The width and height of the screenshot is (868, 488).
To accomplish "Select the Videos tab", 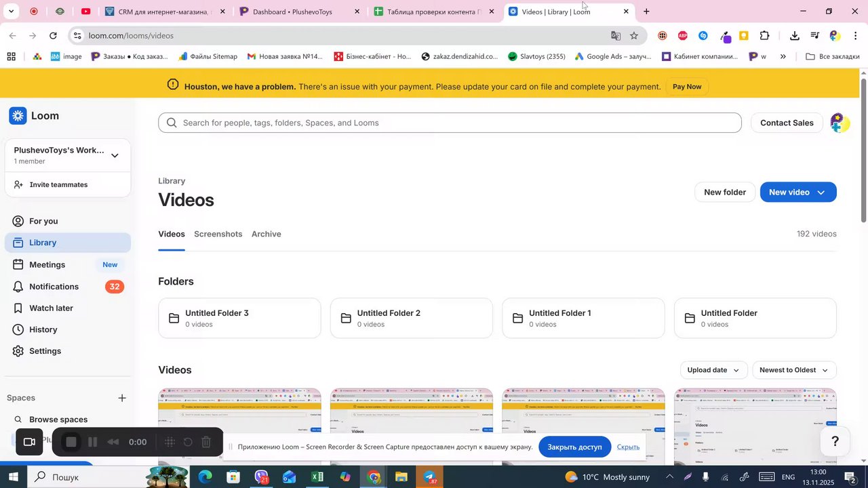I will click(172, 234).
